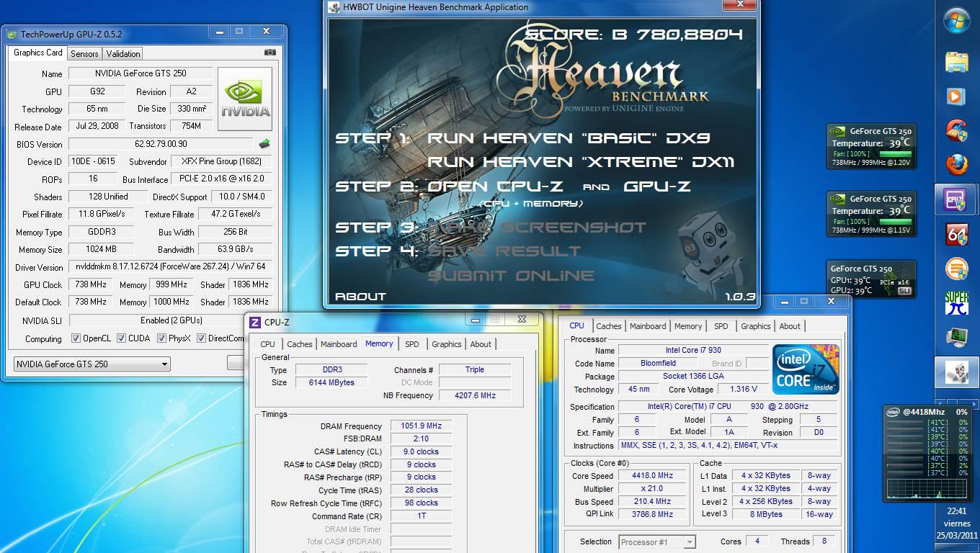Toggle the DirectCompute checkbox

pyautogui.click(x=202, y=338)
